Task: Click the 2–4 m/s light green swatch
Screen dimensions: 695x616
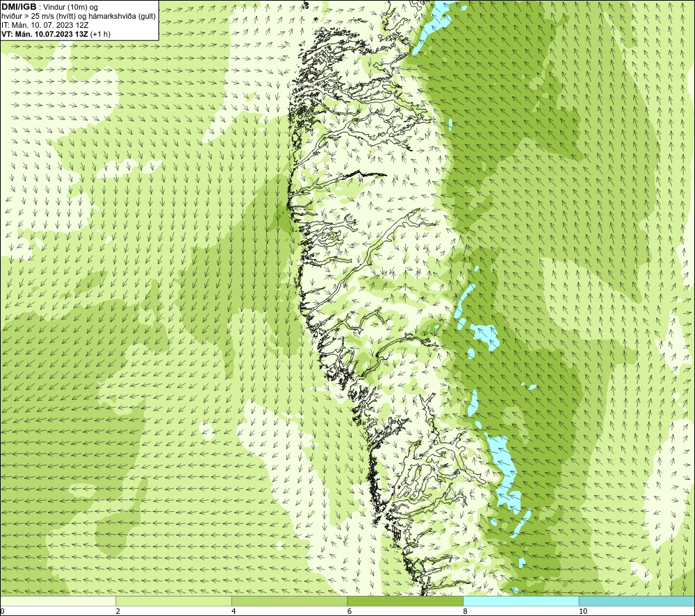Action: click(174, 601)
